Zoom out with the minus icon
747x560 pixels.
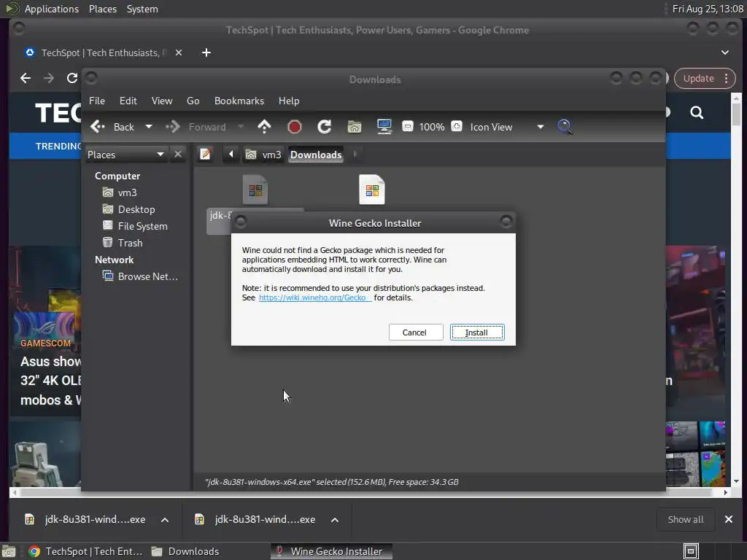coord(408,127)
